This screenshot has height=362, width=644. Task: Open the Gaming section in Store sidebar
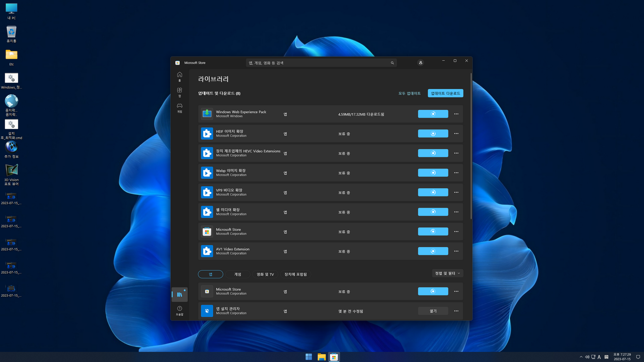pyautogui.click(x=180, y=108)
